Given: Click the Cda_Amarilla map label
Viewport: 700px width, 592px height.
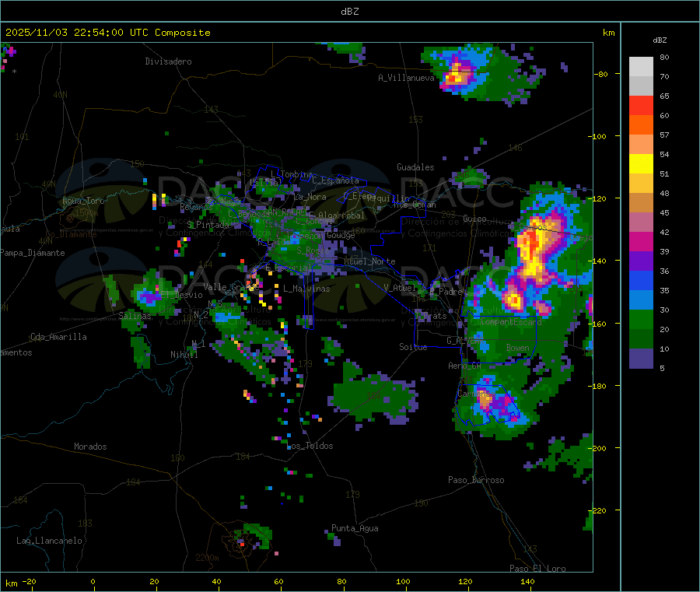Looking at the screenshot, I should tap(58, 337).
